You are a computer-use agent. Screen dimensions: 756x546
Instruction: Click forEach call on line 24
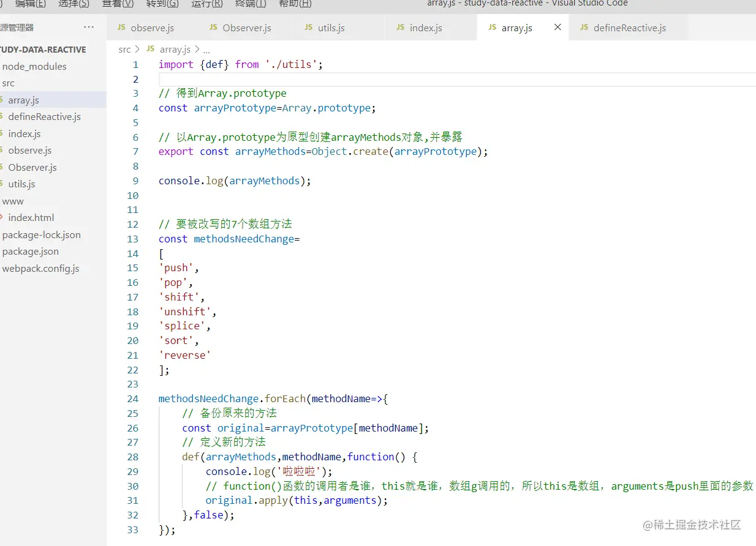tap(285, 399)
